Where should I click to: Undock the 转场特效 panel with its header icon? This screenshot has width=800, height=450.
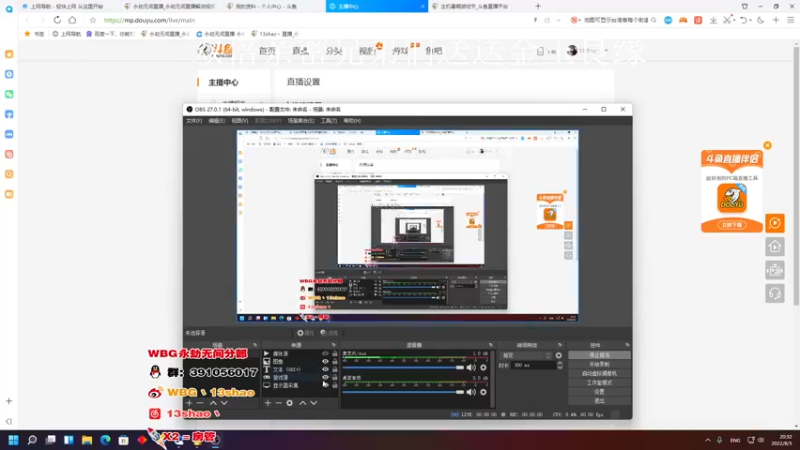(560, 345)
